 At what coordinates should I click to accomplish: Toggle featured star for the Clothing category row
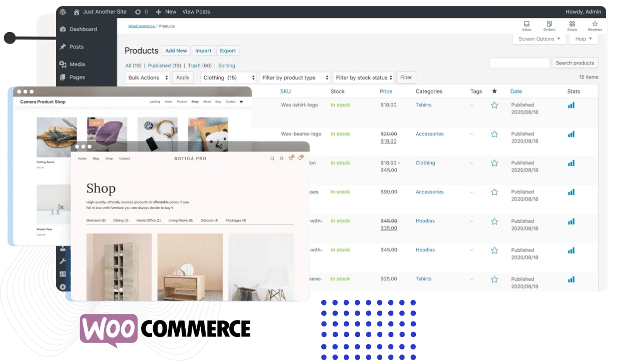pos(494,163)
